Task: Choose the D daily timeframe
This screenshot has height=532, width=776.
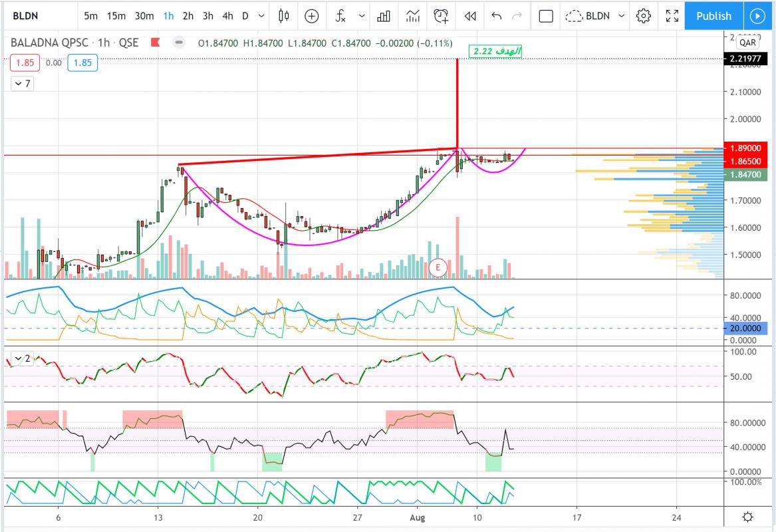Action: click(245, 16)
